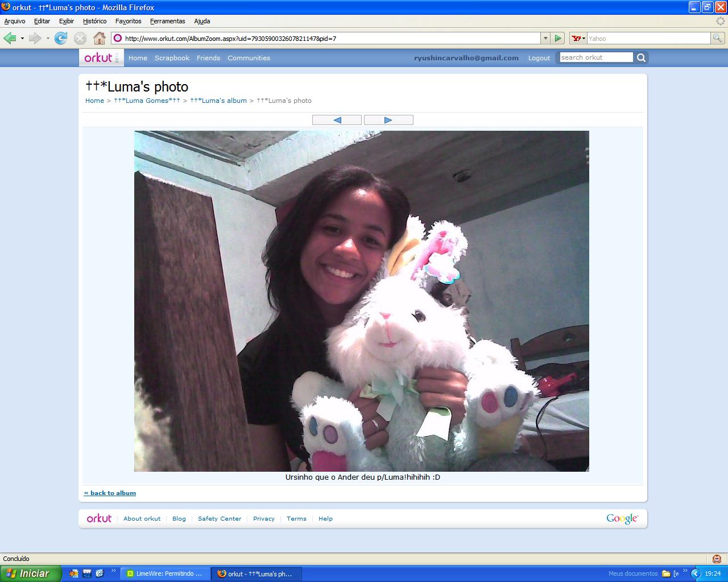Screen dimensions: 728x582
Task: Reload the page with the Refresh icon
Action: [61, 38]
